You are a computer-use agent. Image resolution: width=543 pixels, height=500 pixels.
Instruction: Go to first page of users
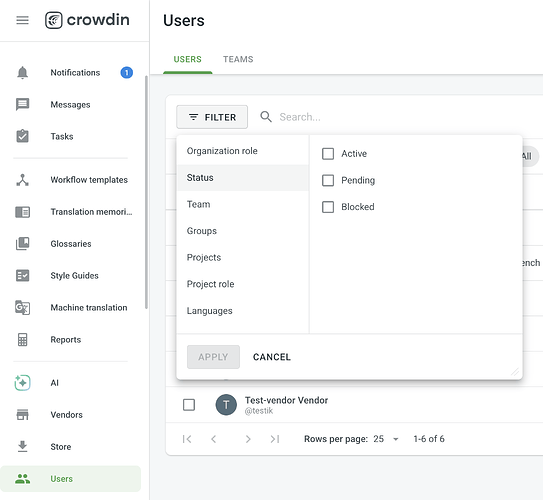(187, 439)
